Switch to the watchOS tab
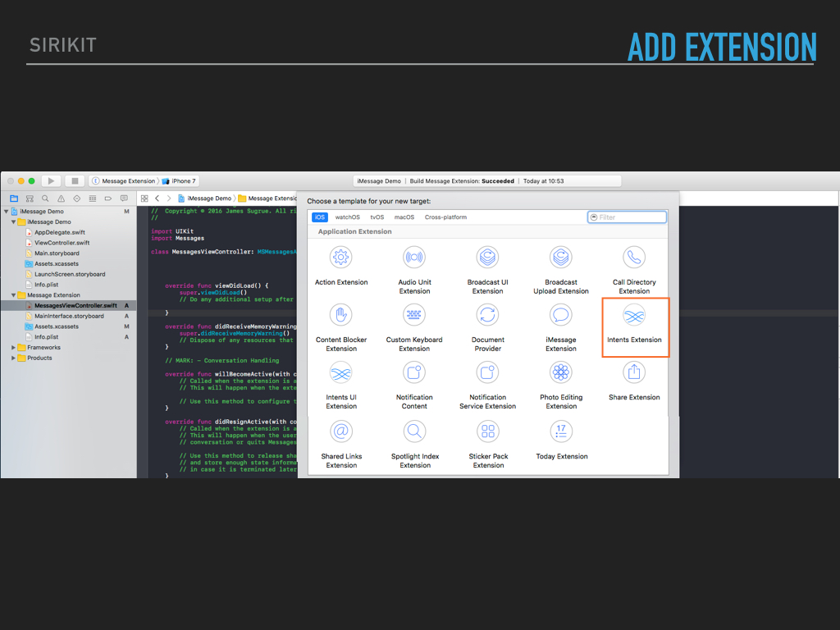This screenshot has height=630, width=840. pyautogui.click(x=347, y=217)
